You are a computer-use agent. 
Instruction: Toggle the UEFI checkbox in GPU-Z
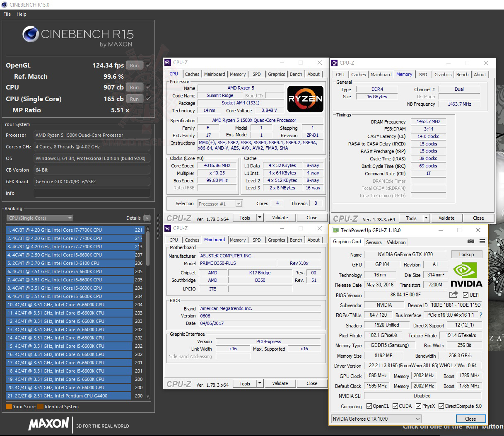tap(465, 295)
